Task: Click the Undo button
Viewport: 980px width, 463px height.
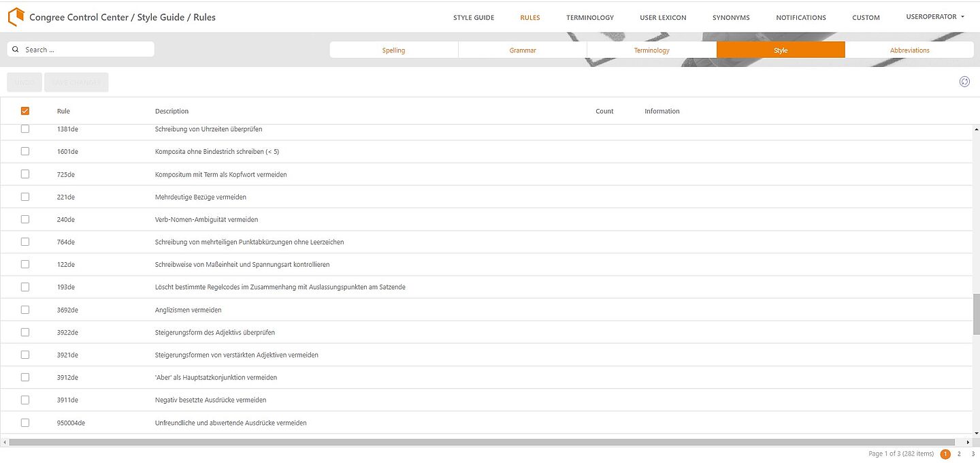Action: click(24, 82)
